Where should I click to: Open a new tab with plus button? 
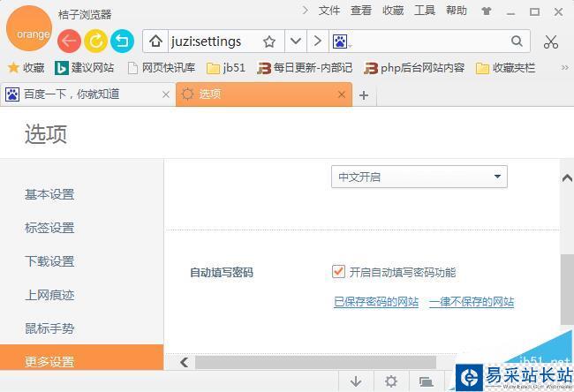click(364, 95)
